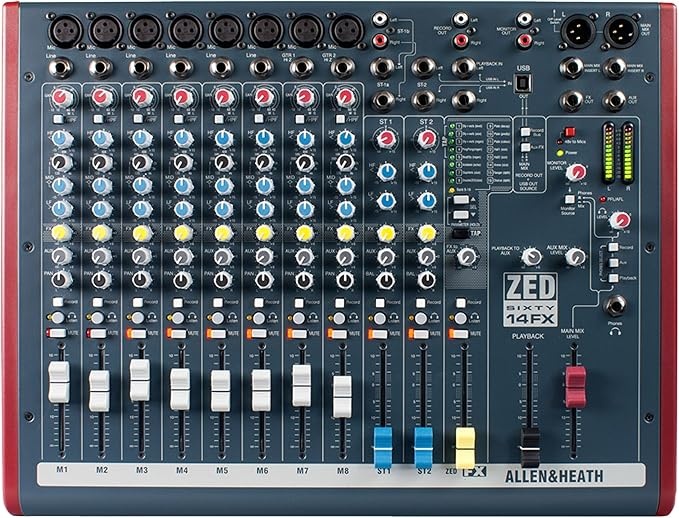This screenshot has height=518, width=679.
Task: Click the yellow FX send knob on M6
Action: (262, 233)
